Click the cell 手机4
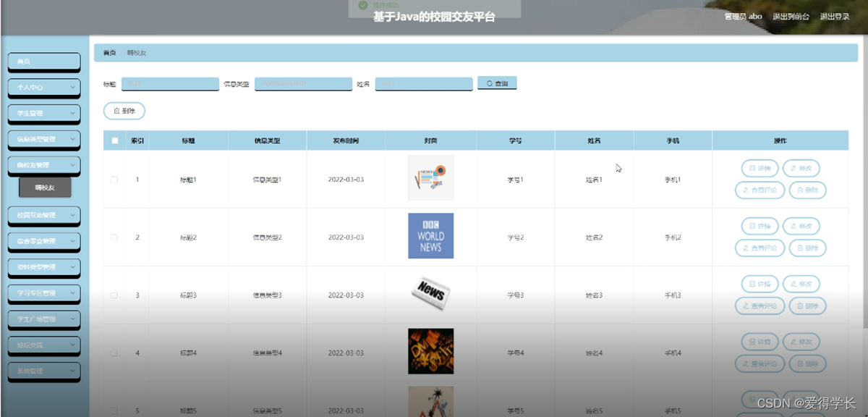The height and width of the screenshot is (417, 868). [x=673, y=353]
